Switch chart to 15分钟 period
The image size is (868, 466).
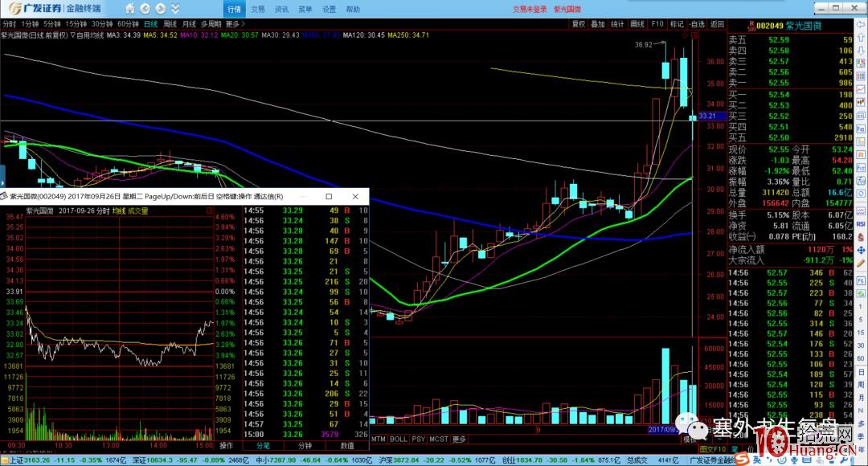click(76, 24)
